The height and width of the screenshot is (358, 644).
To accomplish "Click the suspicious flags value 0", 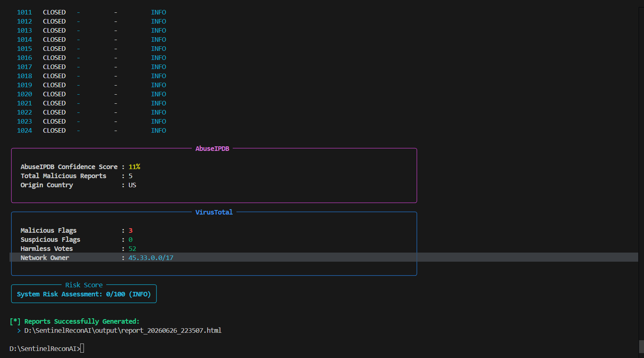I will (x=131, y=240).
